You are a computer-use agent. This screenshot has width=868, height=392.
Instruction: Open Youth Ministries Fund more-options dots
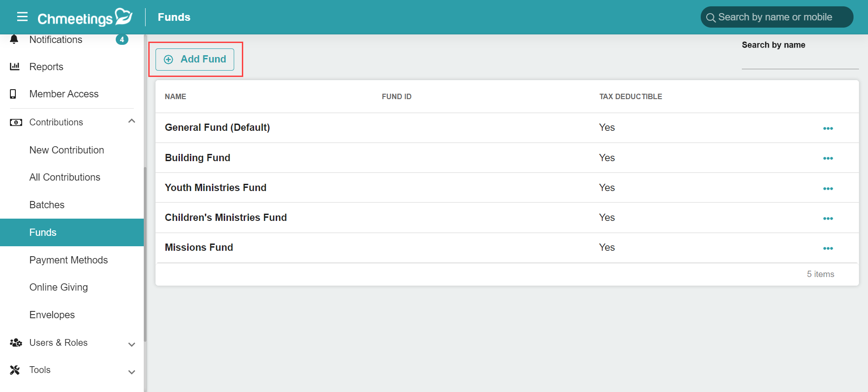(x=828, y=189)
